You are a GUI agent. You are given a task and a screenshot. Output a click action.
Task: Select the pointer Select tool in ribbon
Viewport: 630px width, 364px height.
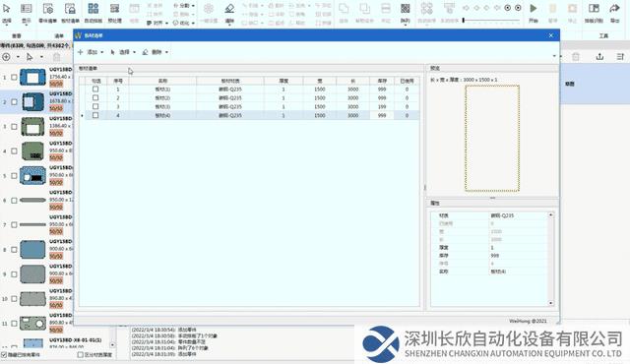pyautogui.click(x=7, y=9)
